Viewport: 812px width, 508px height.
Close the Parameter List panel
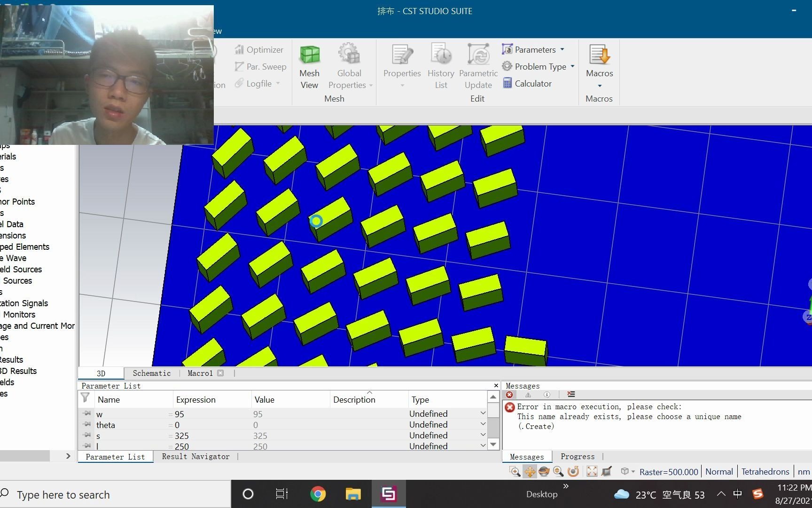496,386
